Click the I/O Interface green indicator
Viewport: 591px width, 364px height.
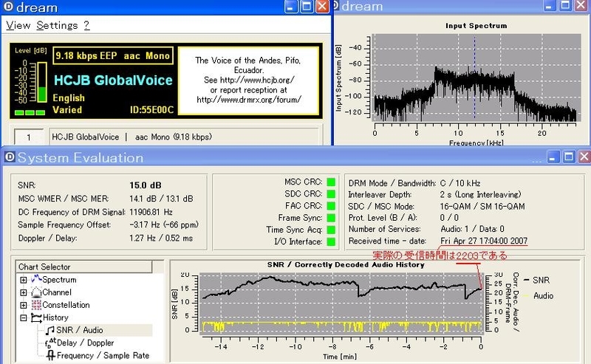click(331, 242)
